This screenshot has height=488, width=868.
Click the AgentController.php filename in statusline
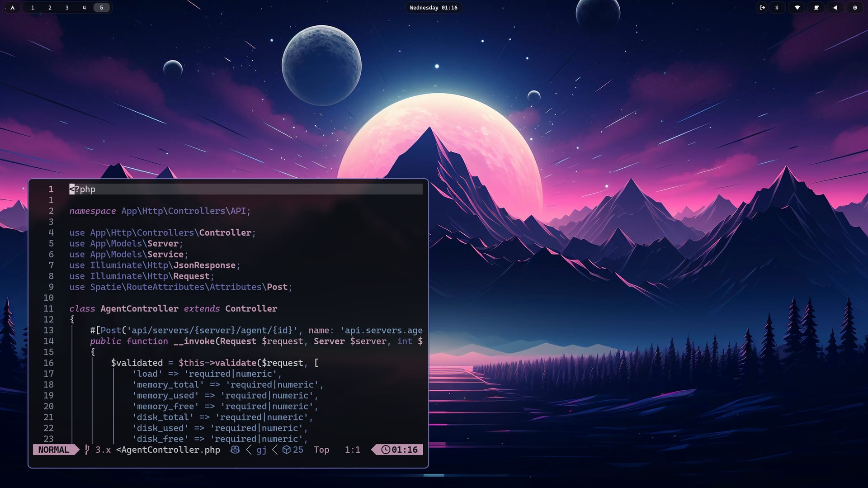170,450
